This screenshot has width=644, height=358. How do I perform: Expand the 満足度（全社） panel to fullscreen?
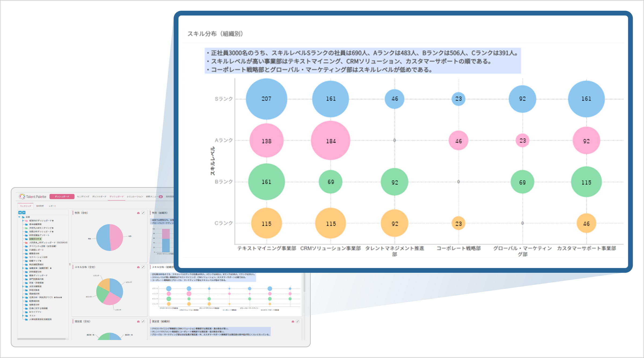(143, 321)
